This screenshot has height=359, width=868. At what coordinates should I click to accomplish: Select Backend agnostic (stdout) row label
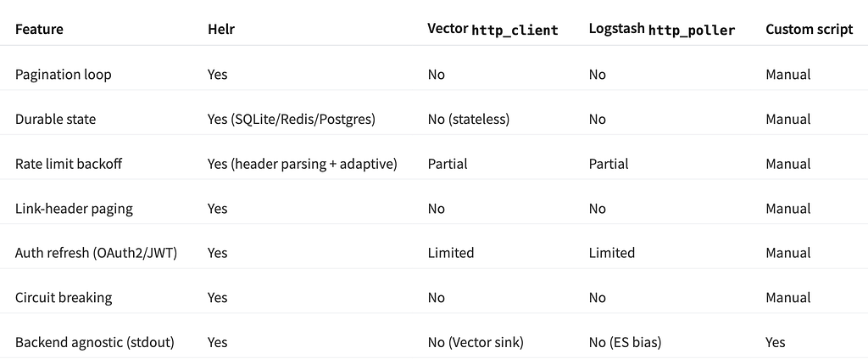click(95, 342)
